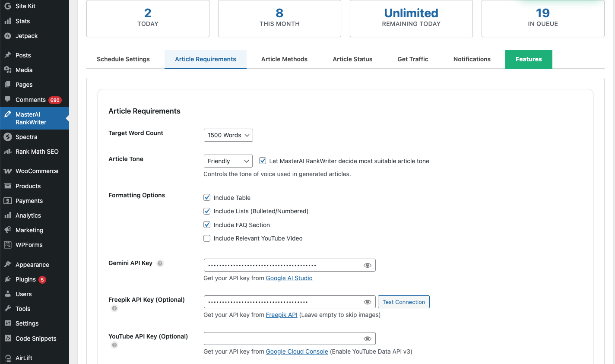Click the Users person icon
The height and width of the screenshot is (364, 615).
(x=8, y=294)
